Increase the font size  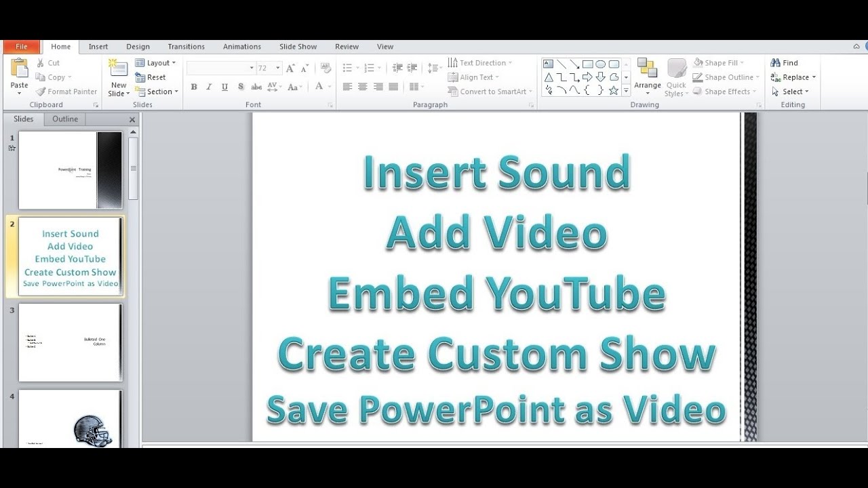click(x=290, y=68)
